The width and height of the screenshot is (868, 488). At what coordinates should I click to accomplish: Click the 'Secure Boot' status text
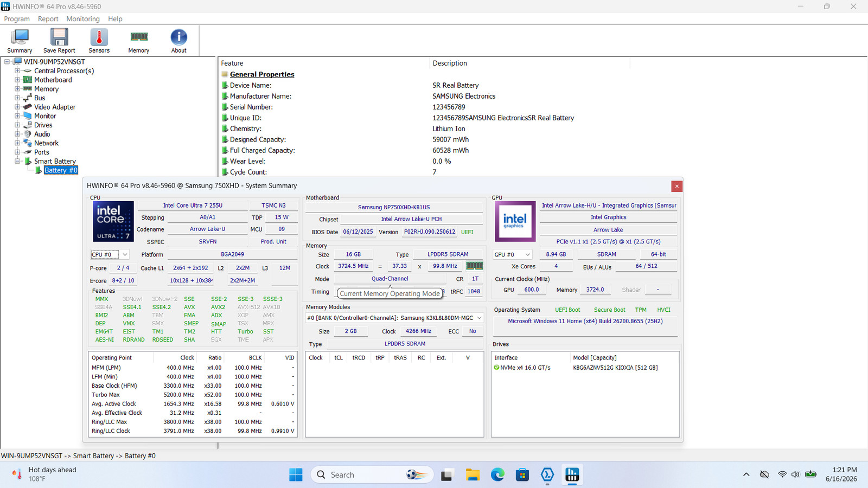point(610,310)
